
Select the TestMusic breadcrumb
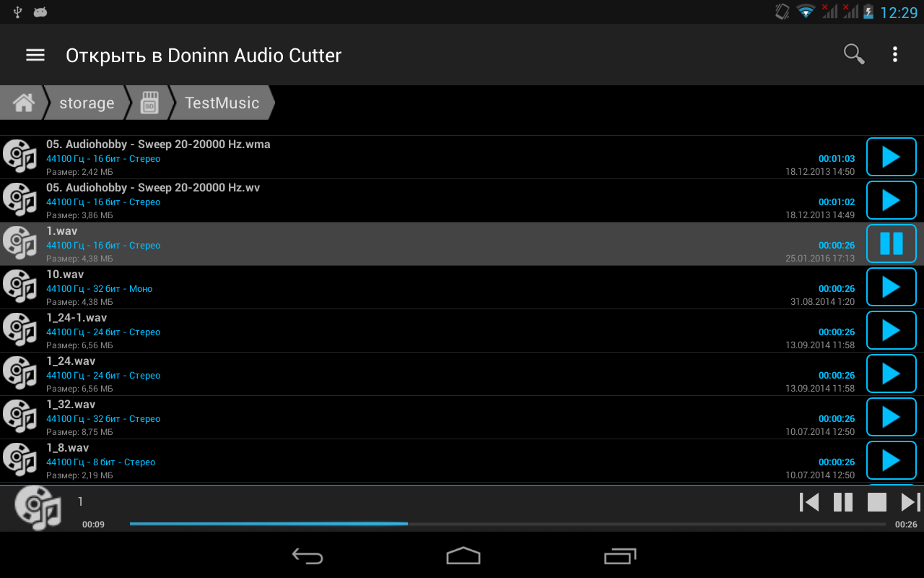coord(222,103)
